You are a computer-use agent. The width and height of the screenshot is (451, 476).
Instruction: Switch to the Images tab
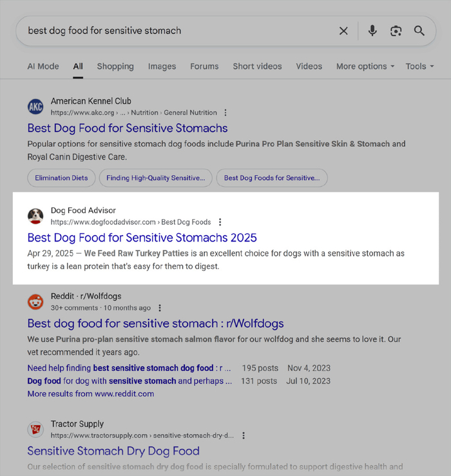[x=162, y=66]
